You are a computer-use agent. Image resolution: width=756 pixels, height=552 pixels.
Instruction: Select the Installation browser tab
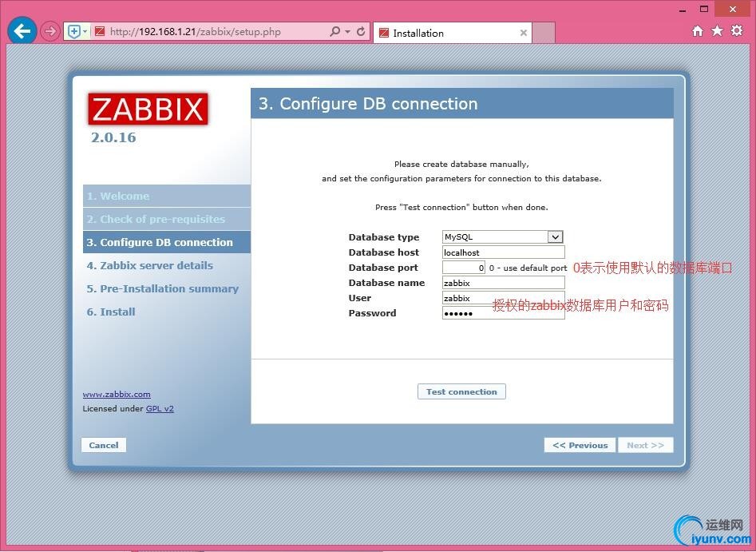(x=453, y=33)
